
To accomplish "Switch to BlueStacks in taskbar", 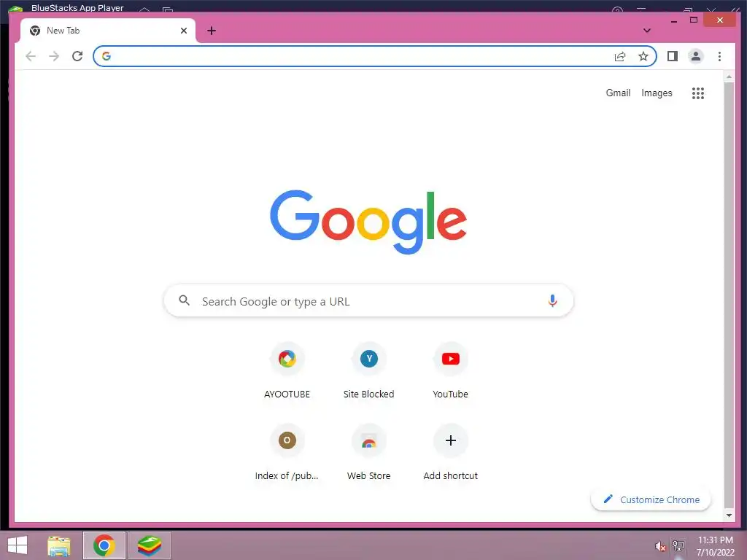I will pyautogui.click(x=149, y=545).
